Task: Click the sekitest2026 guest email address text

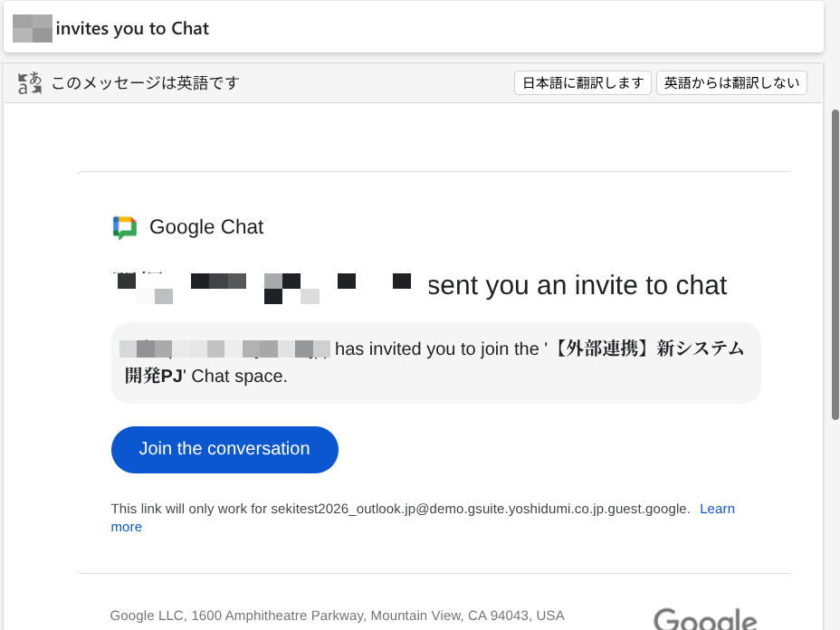Action: (x=480, y=509)
